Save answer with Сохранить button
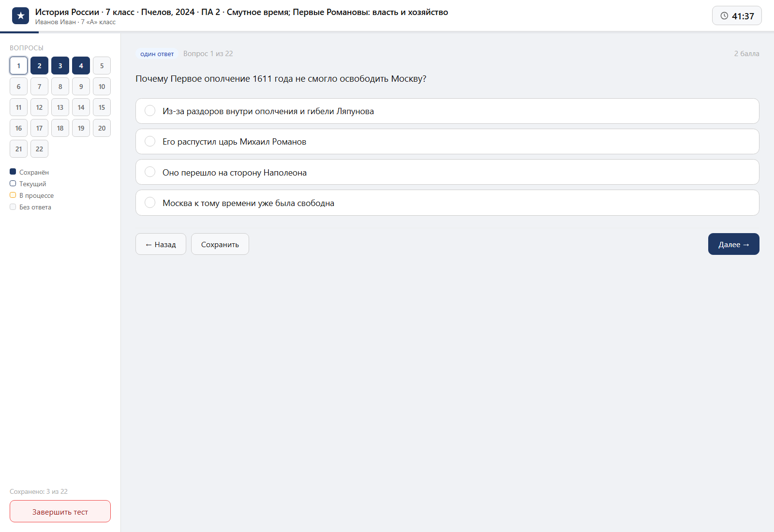The image size is (774, 532). pyautogui.click(x=220, y=244)
